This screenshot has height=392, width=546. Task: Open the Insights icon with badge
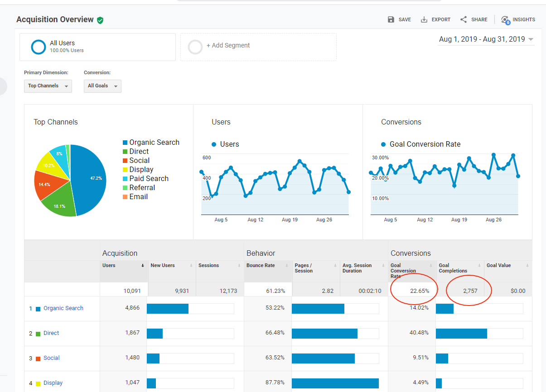[x=505, y=20]
